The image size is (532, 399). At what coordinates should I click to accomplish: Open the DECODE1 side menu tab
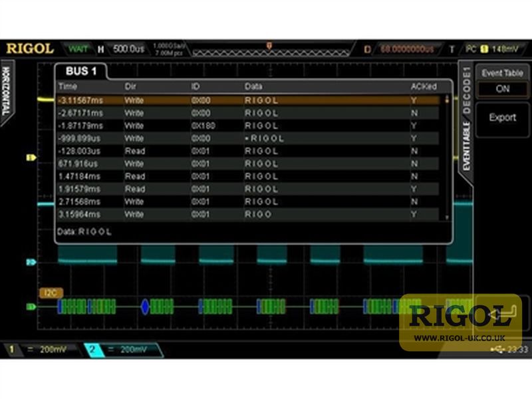467,90
